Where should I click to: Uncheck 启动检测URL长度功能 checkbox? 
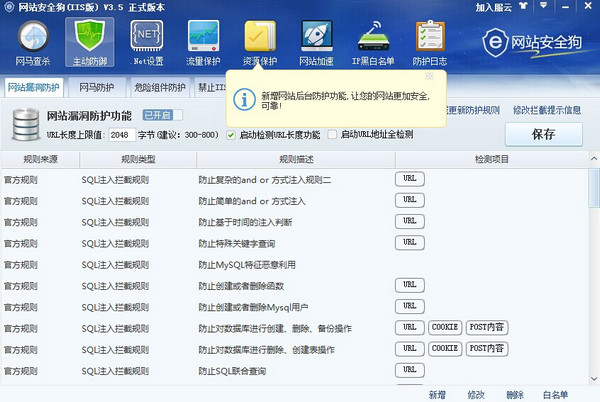click(x=231, y=135)
